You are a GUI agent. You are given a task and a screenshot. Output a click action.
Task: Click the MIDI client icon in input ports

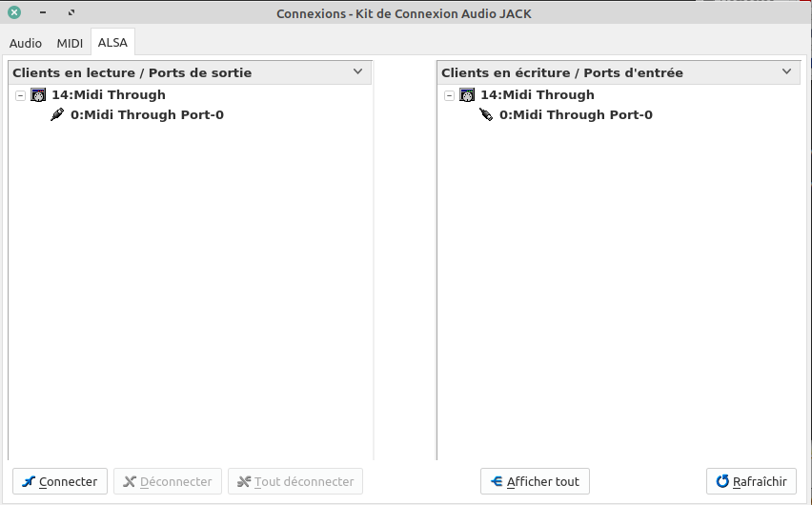pos(467,95)
